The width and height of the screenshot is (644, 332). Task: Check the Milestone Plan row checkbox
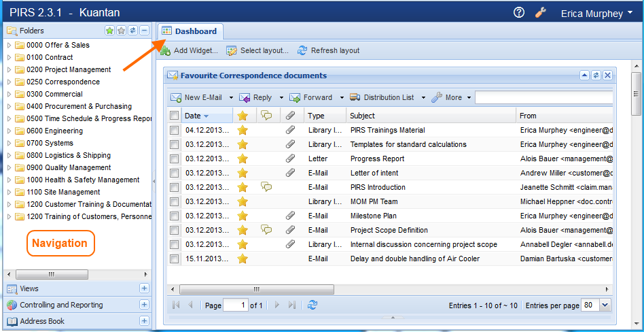point(174,216)
